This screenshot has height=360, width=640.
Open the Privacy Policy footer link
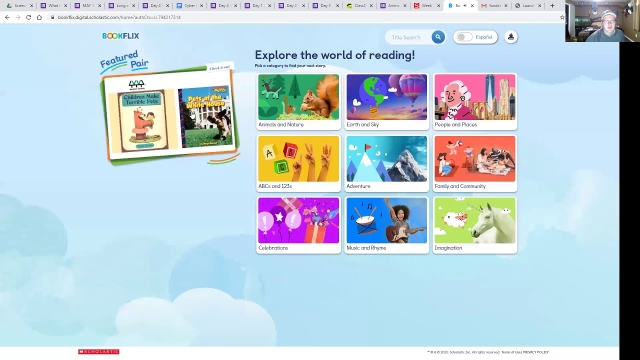[x=536, y=352]
